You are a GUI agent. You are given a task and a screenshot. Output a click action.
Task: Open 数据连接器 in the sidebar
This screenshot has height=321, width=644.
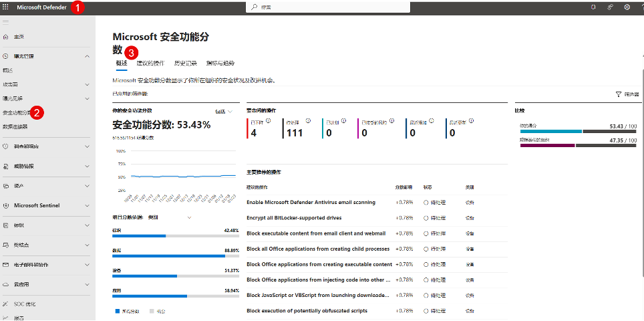point(15,126)
